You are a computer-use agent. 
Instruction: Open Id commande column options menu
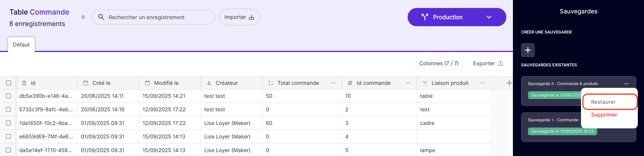pyautogui.click(x=408, y=83)
